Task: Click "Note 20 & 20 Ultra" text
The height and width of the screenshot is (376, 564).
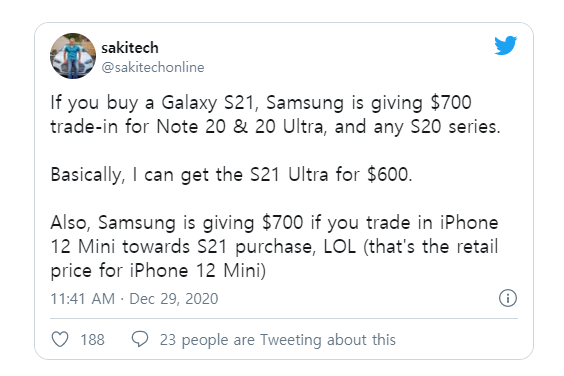Action: (x=240, y=127)
